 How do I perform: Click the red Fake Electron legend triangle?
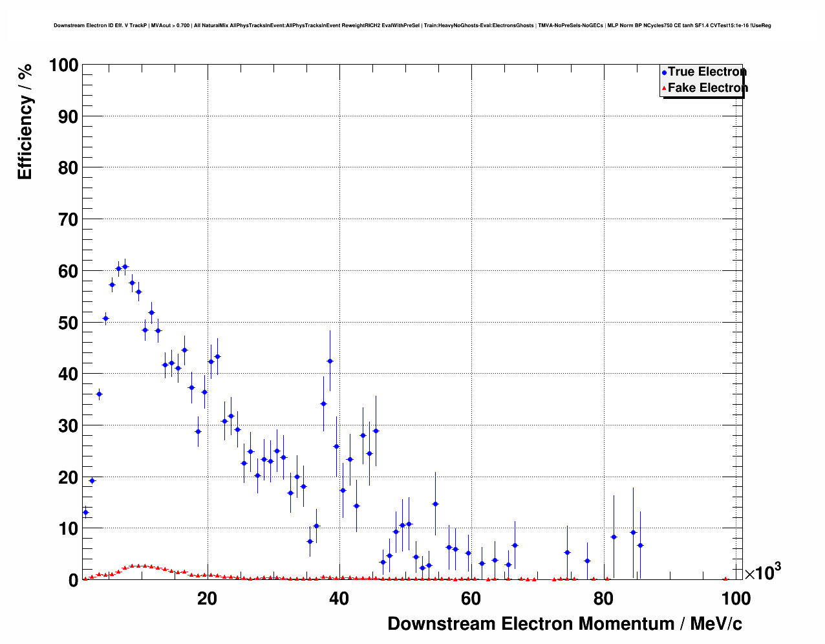(x=664, y=88)
